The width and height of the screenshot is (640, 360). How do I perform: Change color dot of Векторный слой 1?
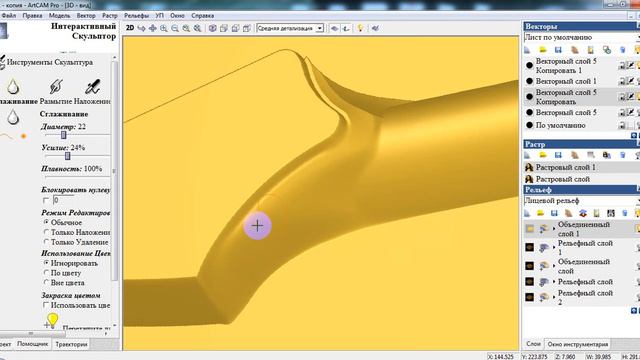529,81
